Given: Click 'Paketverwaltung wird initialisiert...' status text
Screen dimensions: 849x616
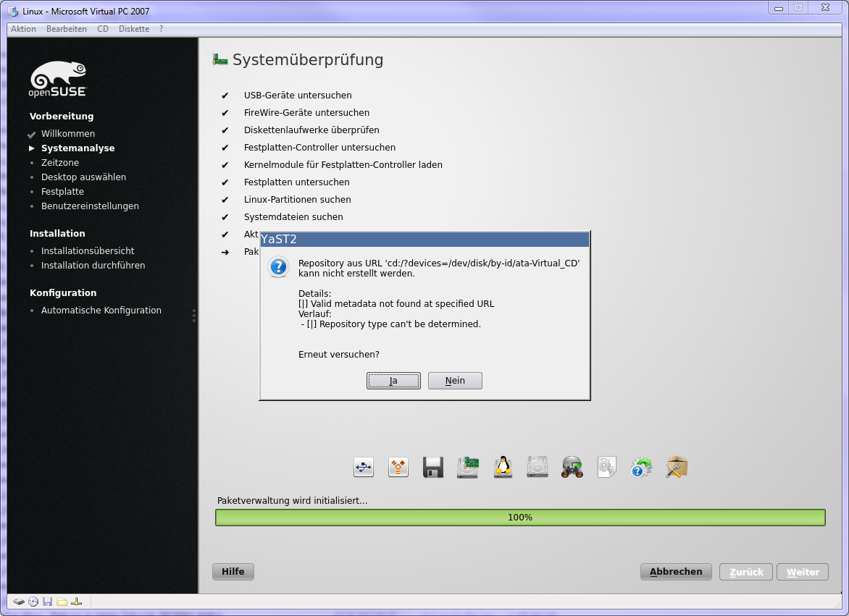Looking at the screenshot, I should 293,501.
